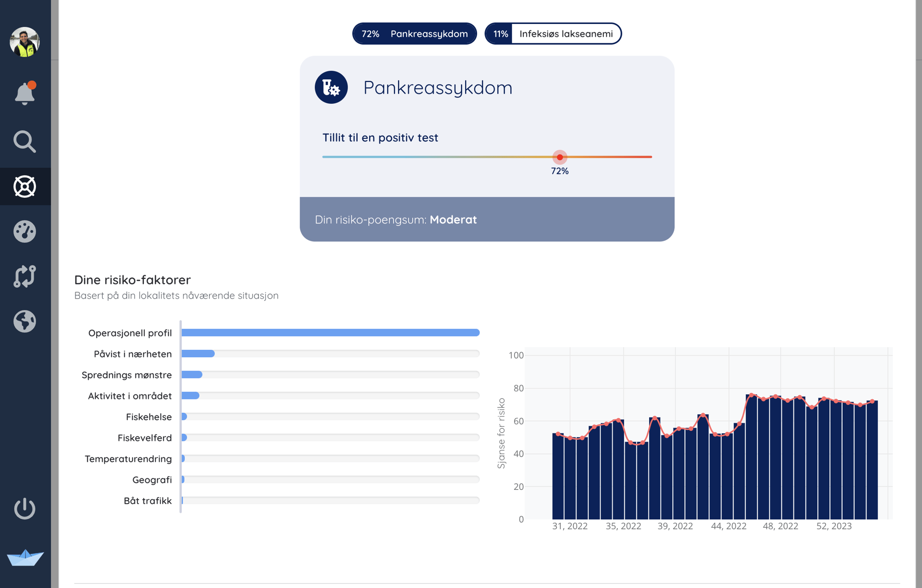The height and width of the screenshot is (588, 922).
Task: Click the Fiskehelse risk bar
Action: (331, 417)
